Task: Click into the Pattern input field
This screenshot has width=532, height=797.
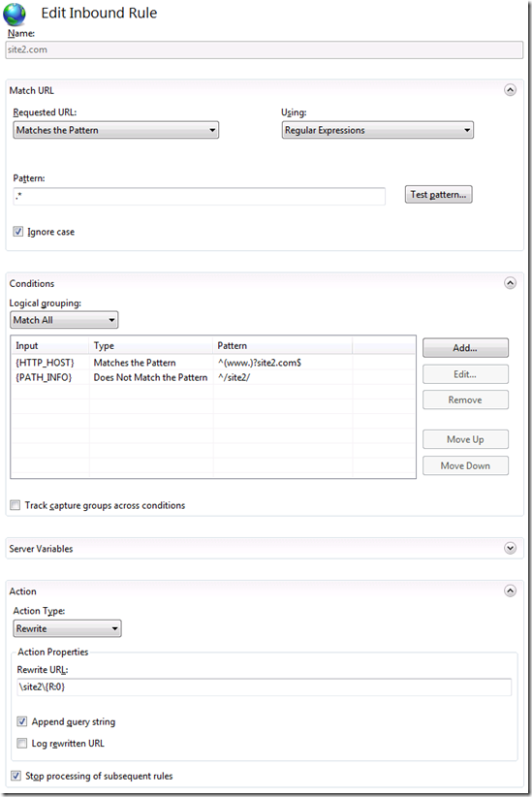Action: (200, 196)
